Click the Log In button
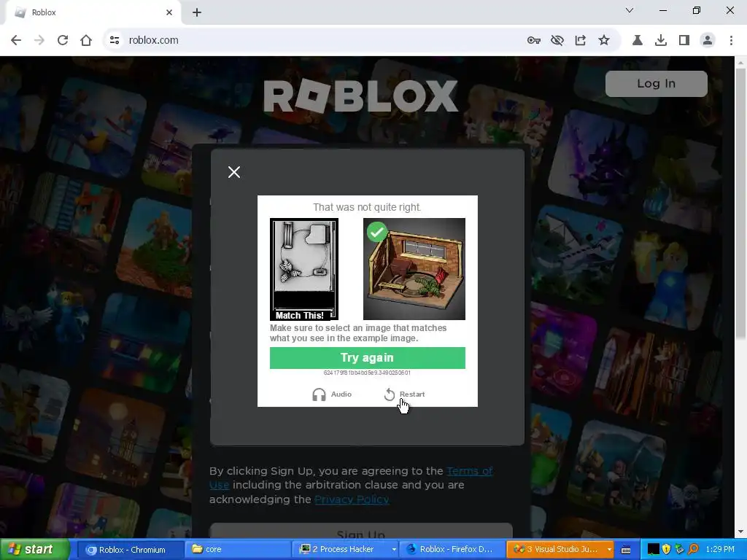Screen dimensions: 747x560 656,84
